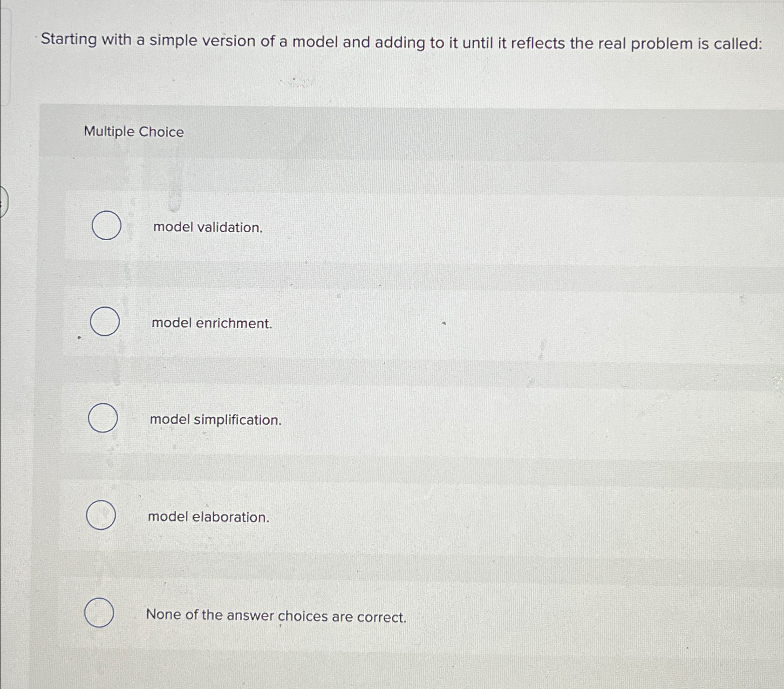This screenshot has height=689, width=784.
Task: Click the question text about model building
Action: [402, 42]
